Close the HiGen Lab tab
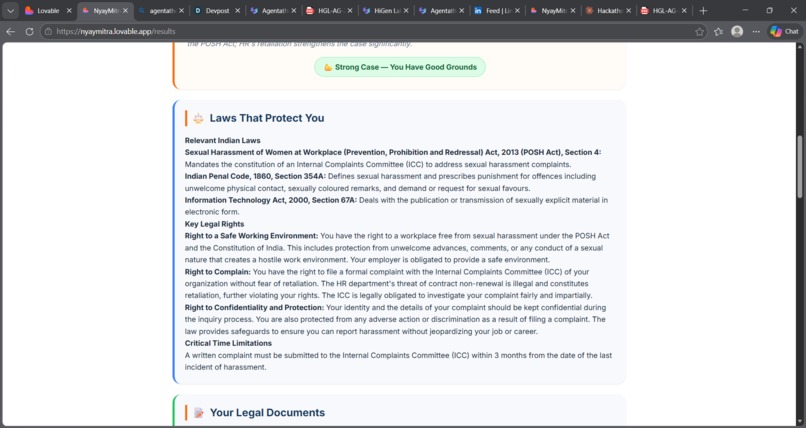Viewport: 806px width, 428px height. [x=406, y=10]
